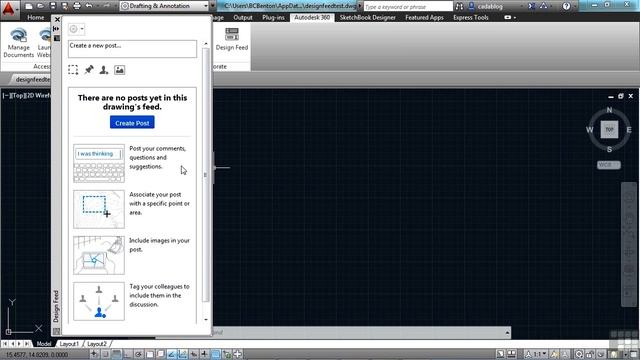Open the Featured Apps tab
Screen dimensions: 640x360
(x=424, y=18)
